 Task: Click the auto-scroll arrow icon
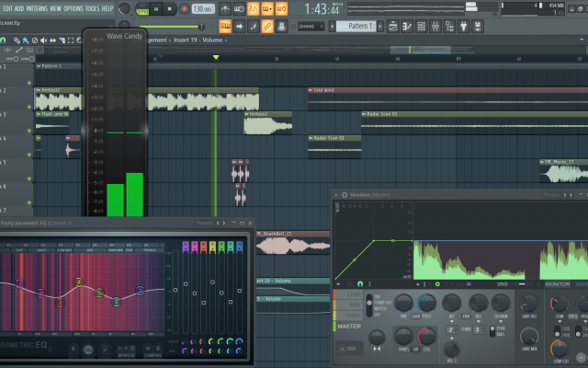pos(239,27)
